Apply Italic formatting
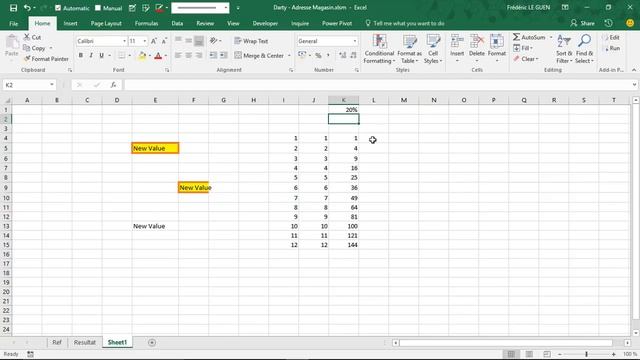 pyautogui.click(x=91, y=56)
